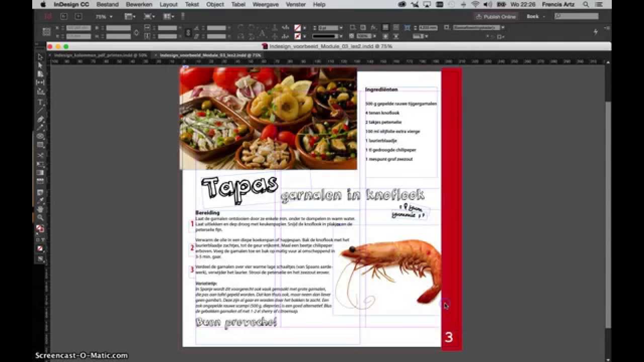This screenshot has height=362, width=644.
Task: Select the Scissors tool
Action: point(40,155)
